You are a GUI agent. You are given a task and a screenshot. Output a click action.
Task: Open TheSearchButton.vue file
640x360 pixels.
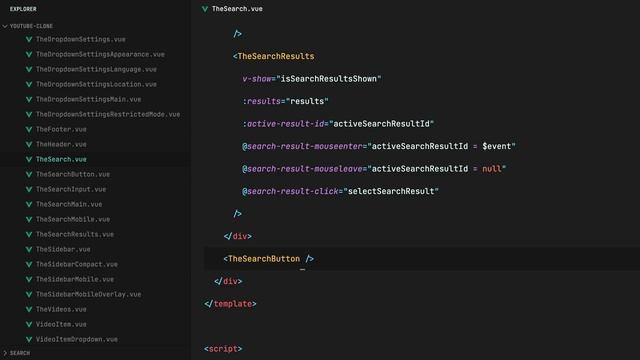[73, 174]
